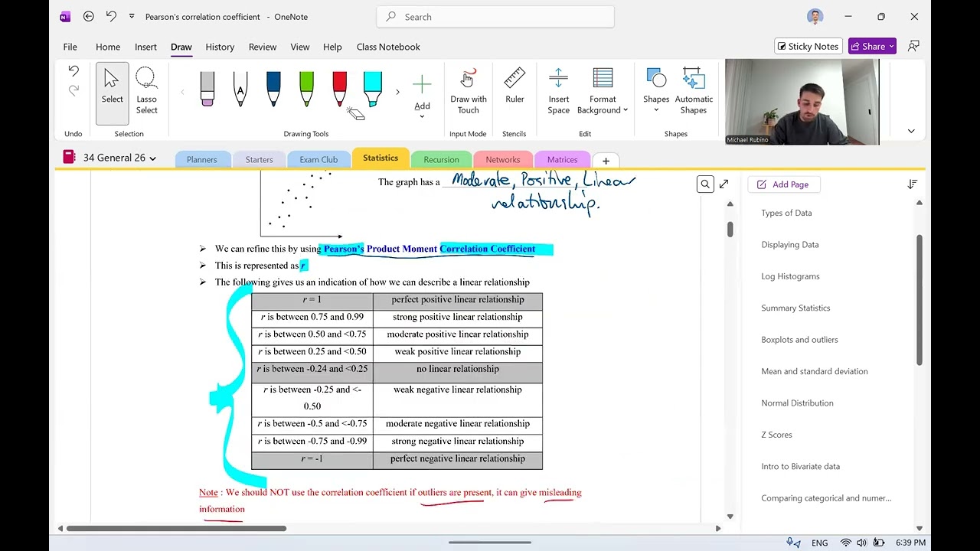
Task: Open the account profile picture
Action: pos(815,16)
